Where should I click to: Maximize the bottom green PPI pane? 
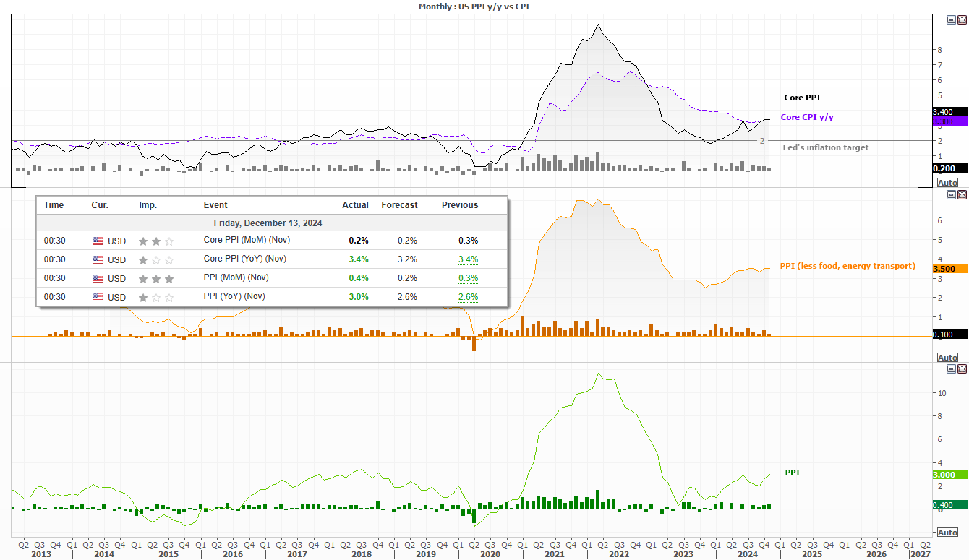(x=951, y=369)
